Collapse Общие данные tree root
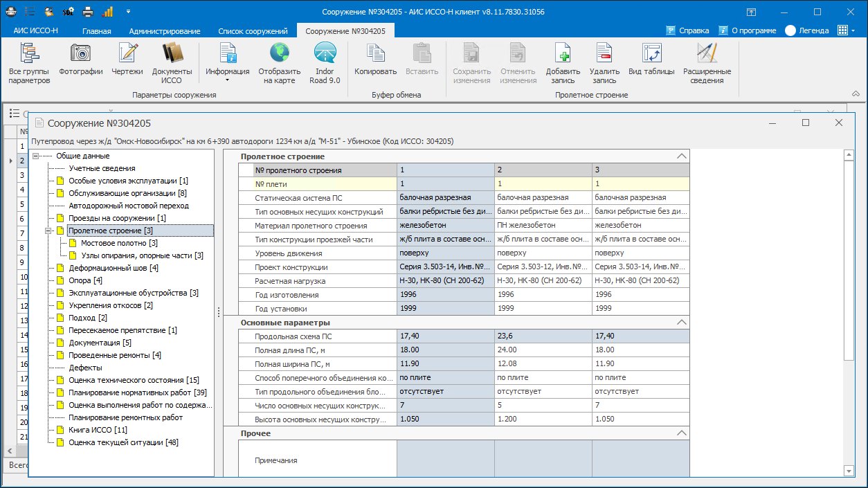The image size is (868, 488). coord(36,156)
